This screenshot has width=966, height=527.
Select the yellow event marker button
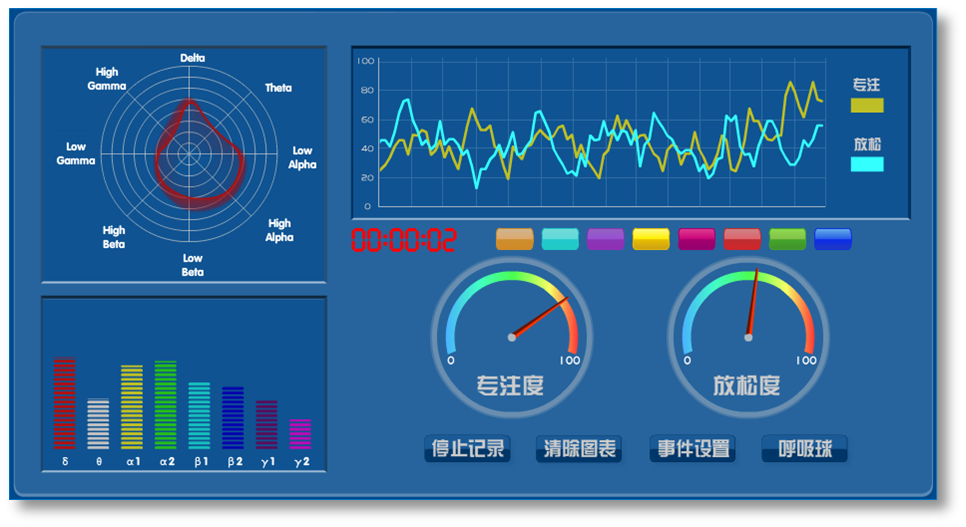coord(651,239)
